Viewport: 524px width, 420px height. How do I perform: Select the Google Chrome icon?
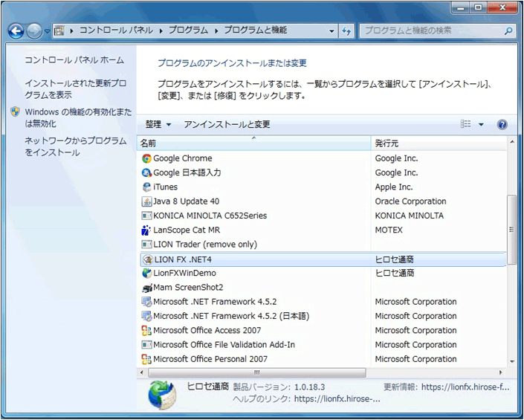(146, 158)
